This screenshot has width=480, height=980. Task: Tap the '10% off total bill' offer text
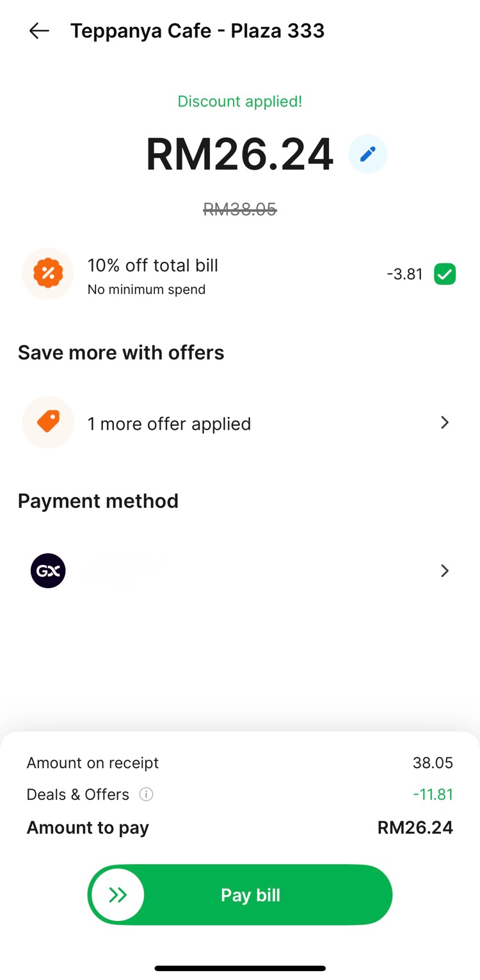click(153, 266)
